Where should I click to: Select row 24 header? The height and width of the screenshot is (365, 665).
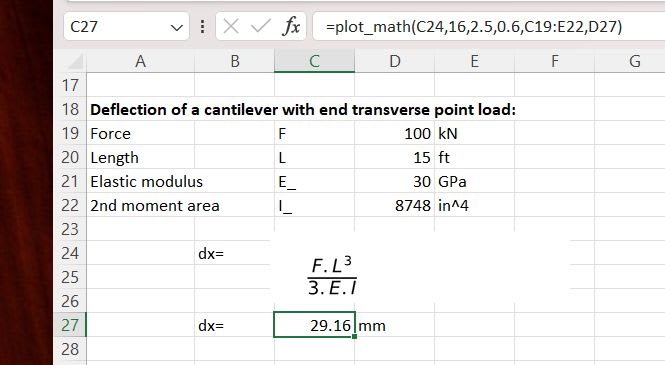coord(70,253)
